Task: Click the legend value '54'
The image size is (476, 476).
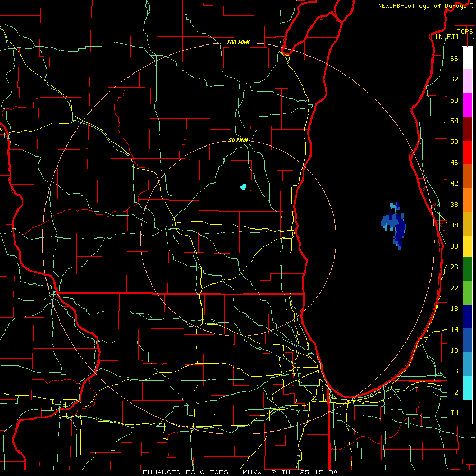Action: pos(454,121)
